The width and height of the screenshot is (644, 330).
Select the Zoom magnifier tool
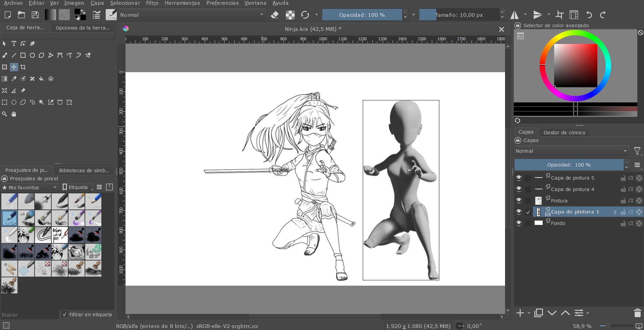(5, 114)
